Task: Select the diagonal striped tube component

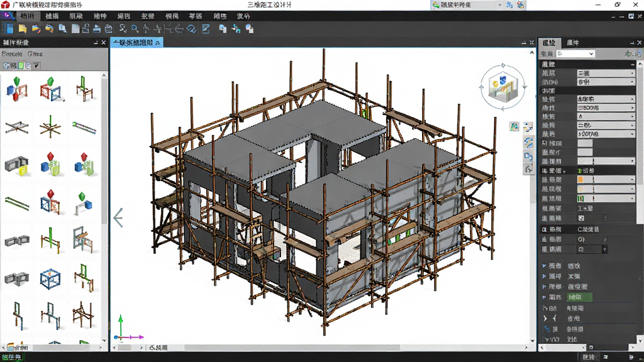Action: [84, 128]
